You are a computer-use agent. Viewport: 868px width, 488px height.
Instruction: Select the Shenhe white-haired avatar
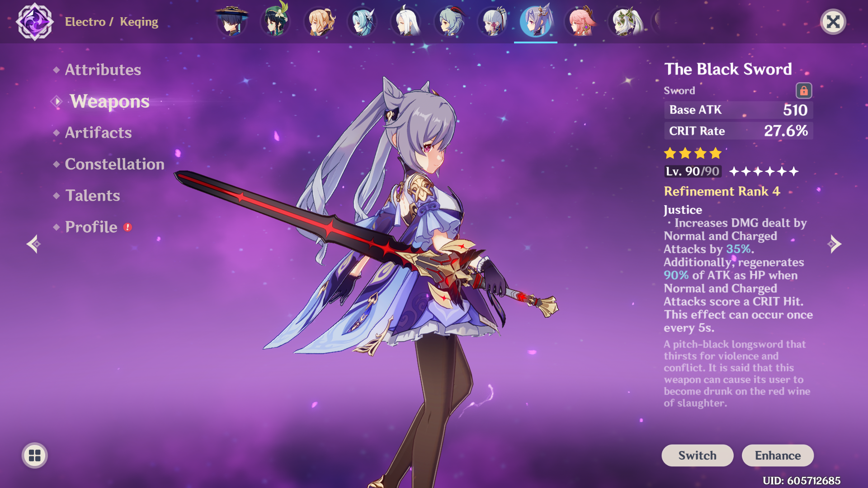coord(406,22)
